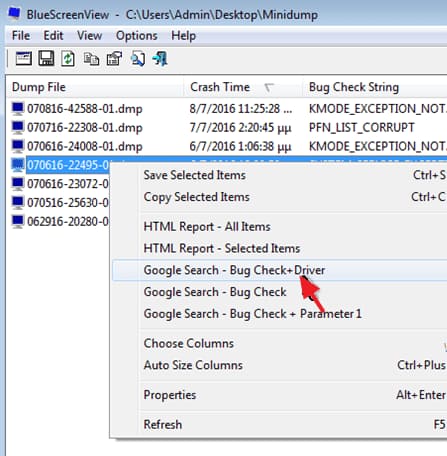Viewport: 447px width, 456px height.
Task: Click the Exit toolbar icon
Action: tap(160, 59)
